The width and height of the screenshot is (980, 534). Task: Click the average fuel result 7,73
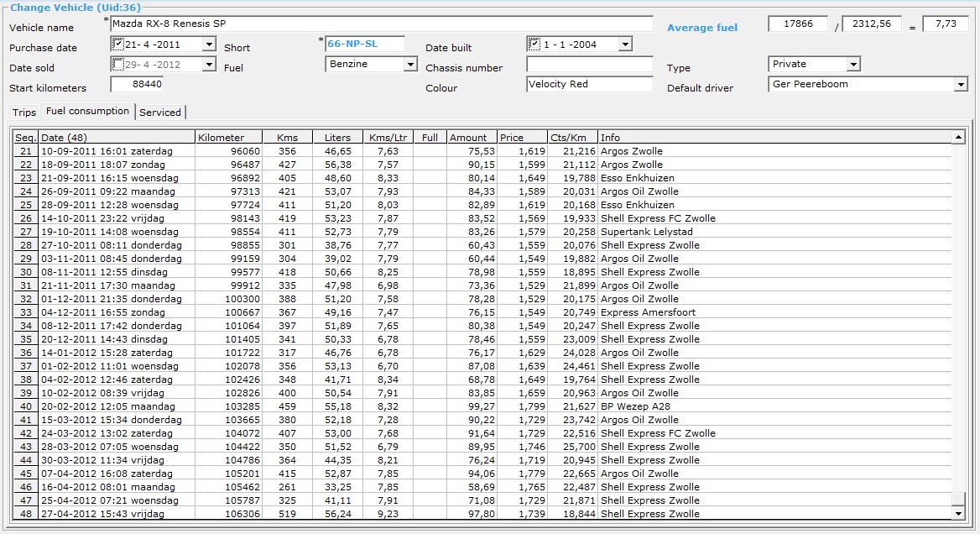(946, 24)
